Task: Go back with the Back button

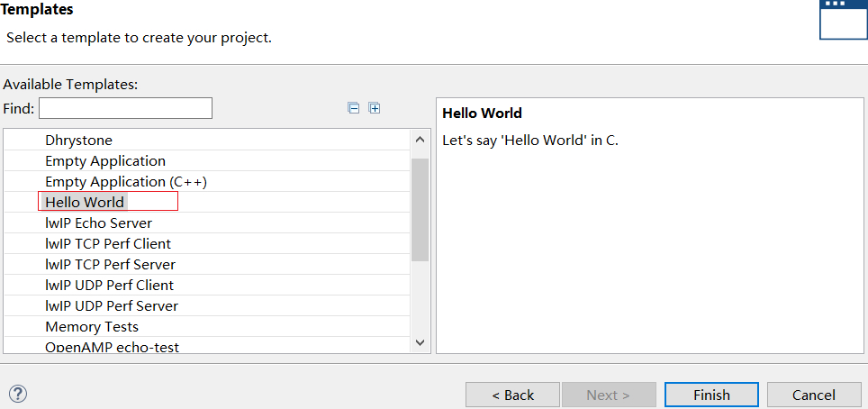Action: [512, 395]
